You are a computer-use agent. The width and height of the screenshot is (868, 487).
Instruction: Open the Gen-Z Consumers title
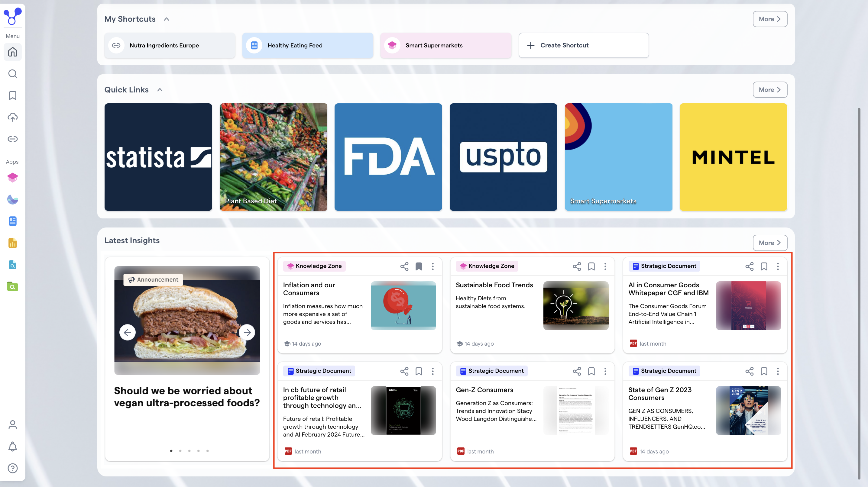484,390
